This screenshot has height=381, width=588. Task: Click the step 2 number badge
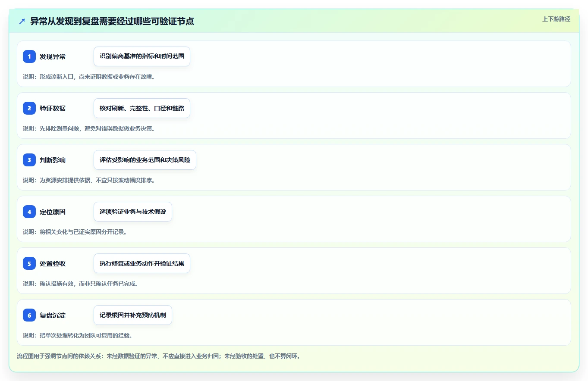(29, 108)
